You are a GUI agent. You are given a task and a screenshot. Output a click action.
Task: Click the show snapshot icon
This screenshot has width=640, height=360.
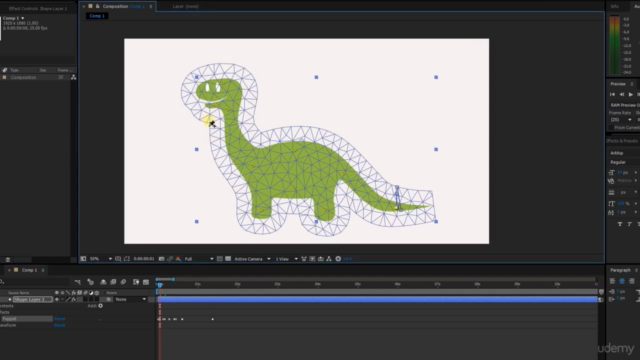(170, 259)
